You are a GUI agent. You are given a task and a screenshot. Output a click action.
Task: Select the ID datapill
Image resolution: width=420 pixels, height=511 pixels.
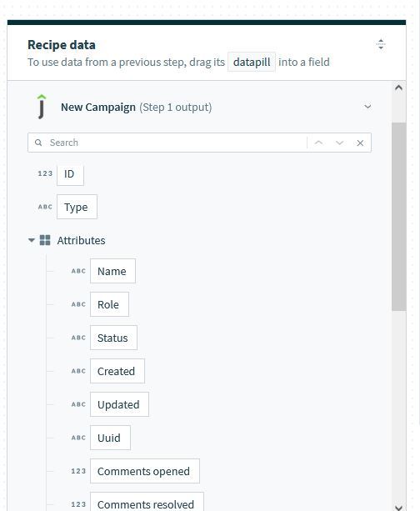pyautogui.click(x=70, y=175)
